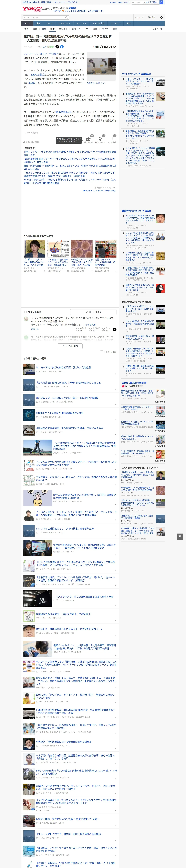Select the スポーツ category tab
Screen dimensions: 186x868
(x=76, y=29)
